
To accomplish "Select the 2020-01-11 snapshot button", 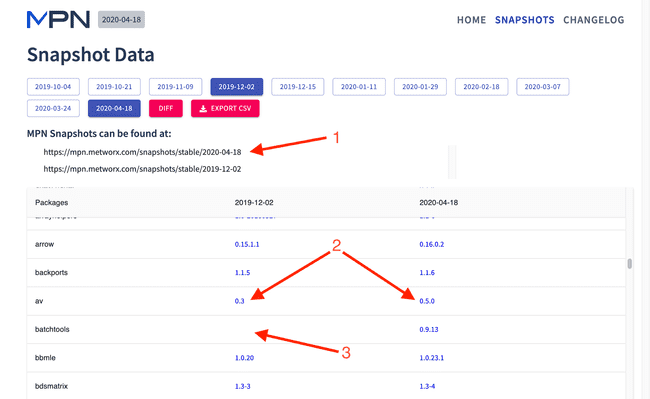I will tap(359, 87).
